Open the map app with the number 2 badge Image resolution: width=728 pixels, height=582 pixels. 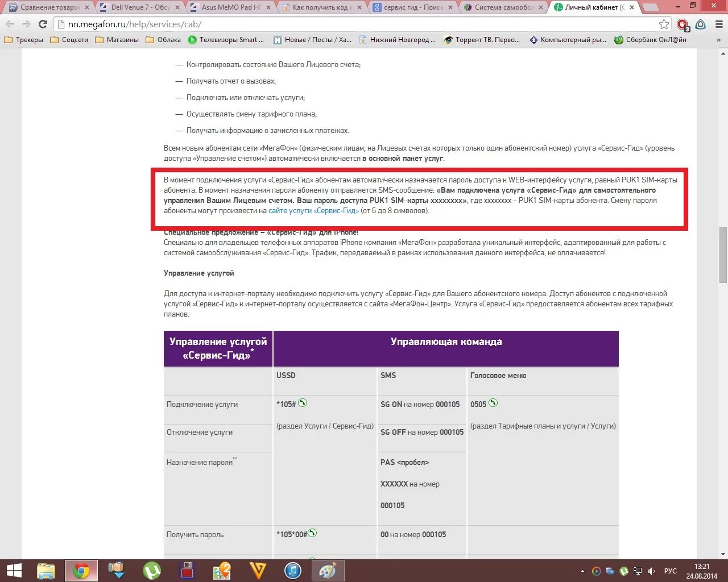tap(222, 571)
